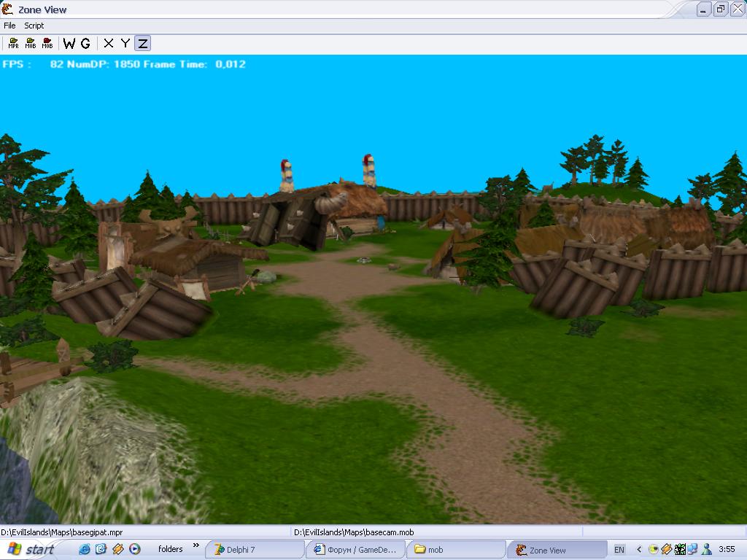Screen dimensions: 747x560
Task: Expand the folders toolbar chevron
Action: tap(196, 545)
